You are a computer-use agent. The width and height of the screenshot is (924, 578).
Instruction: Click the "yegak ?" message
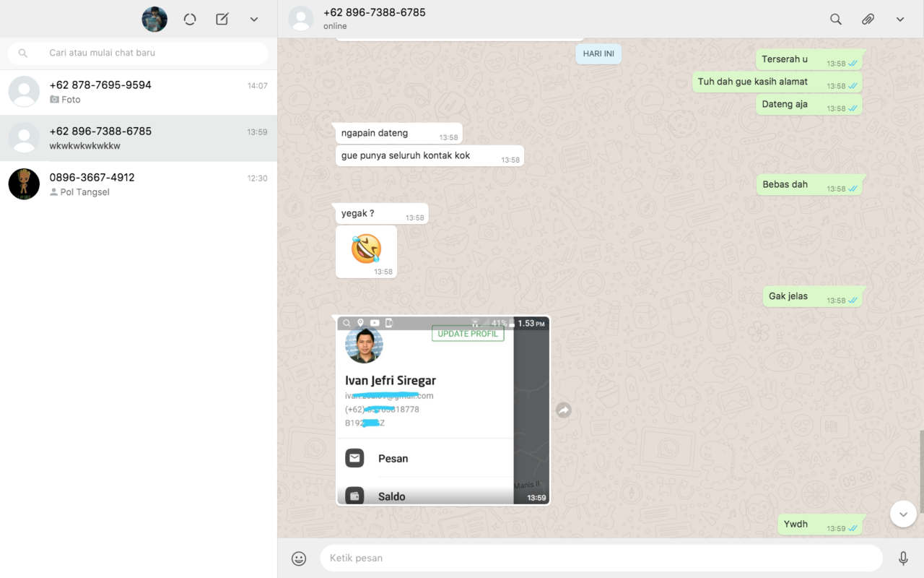pyautogui.click(x=382, y=214)
